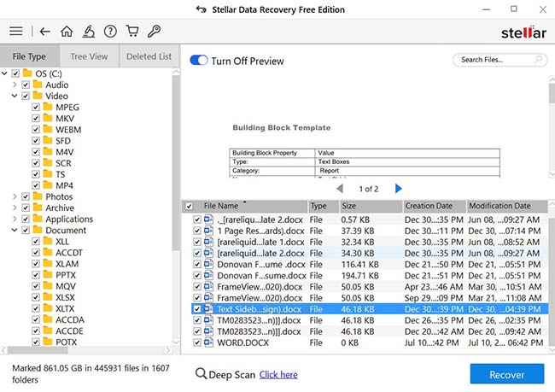
Task: Click the Audio folder icon
Action: (x=38, y=85)
